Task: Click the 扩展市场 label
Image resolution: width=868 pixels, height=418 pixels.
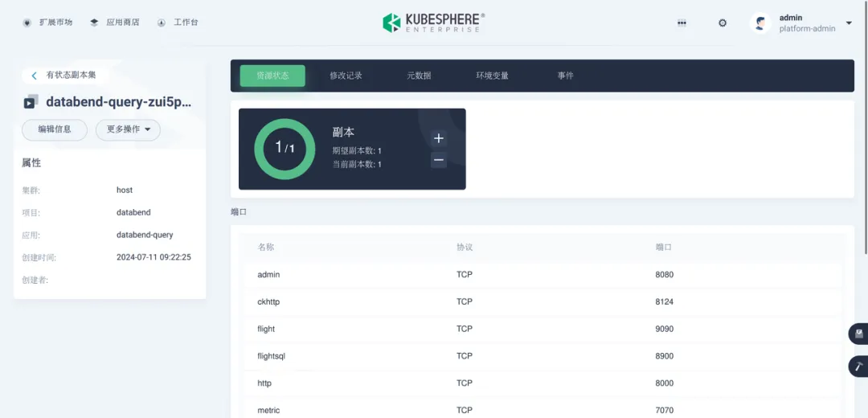Action: pyautogui.click(x=56, y=23)
